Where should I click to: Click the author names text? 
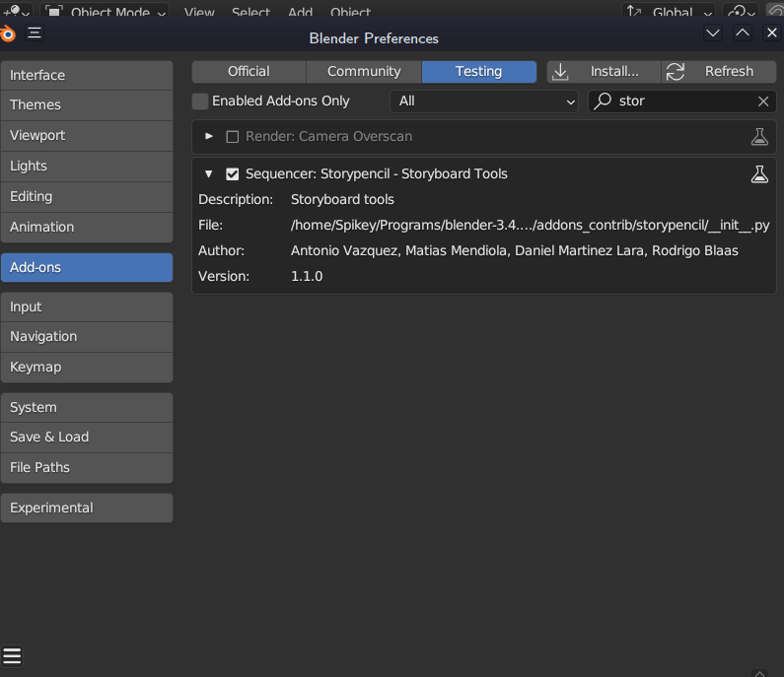515,251
